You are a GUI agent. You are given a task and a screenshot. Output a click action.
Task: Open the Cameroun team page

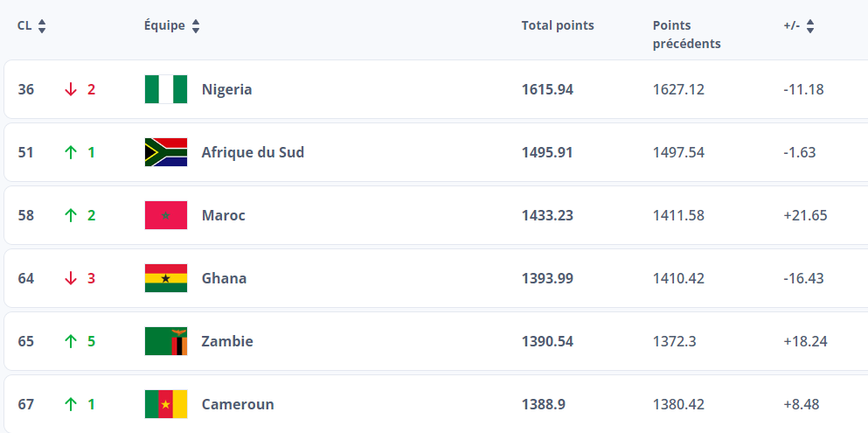click(x=238, y=404)
